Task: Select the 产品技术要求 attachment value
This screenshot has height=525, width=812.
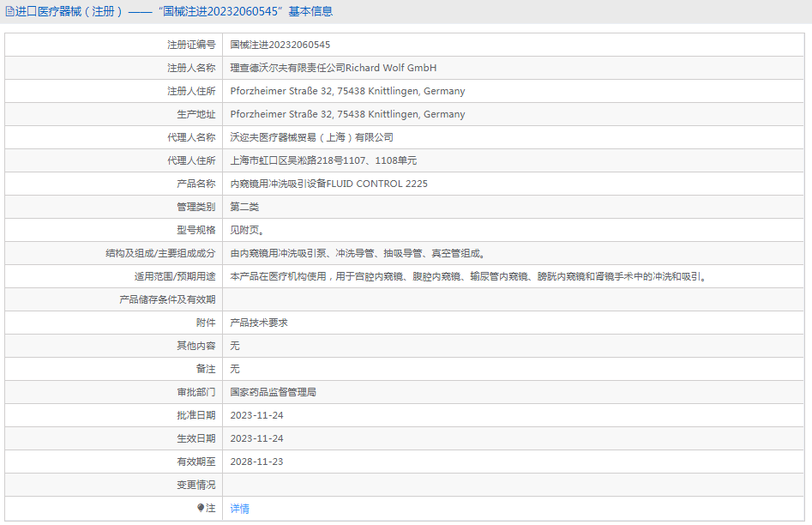Action: [x=259, y=323]
